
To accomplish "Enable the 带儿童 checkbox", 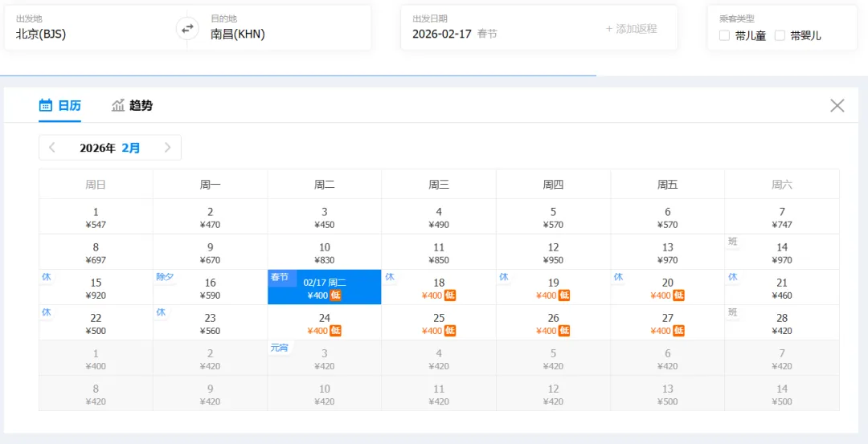I will pyautogui.click(x=724, y=36).
